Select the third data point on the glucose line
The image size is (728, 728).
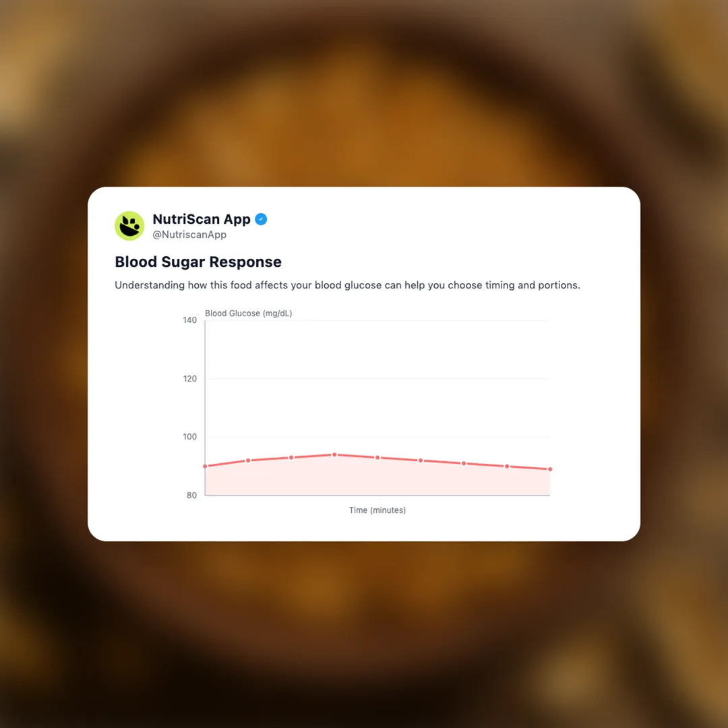(x=291, y=458)
